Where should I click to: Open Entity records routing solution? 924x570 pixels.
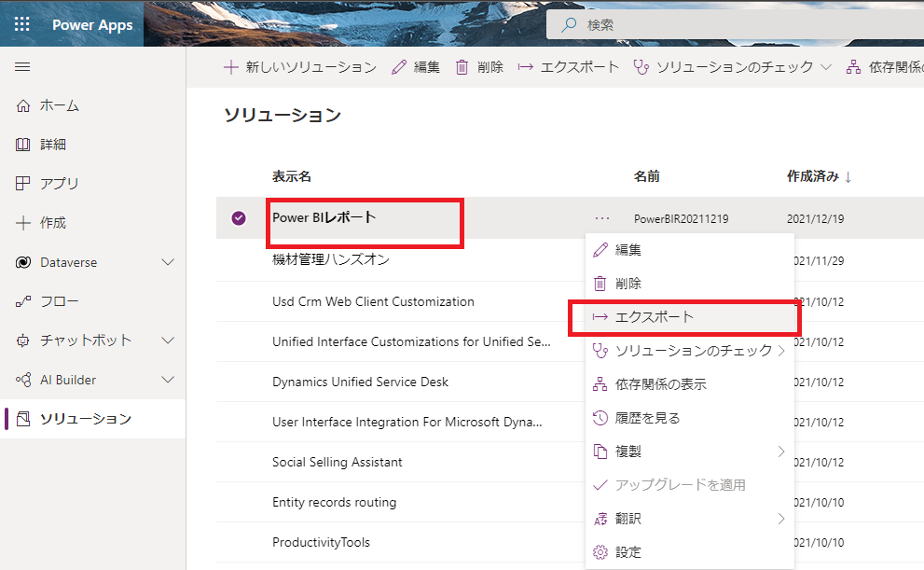coord(334,502)
